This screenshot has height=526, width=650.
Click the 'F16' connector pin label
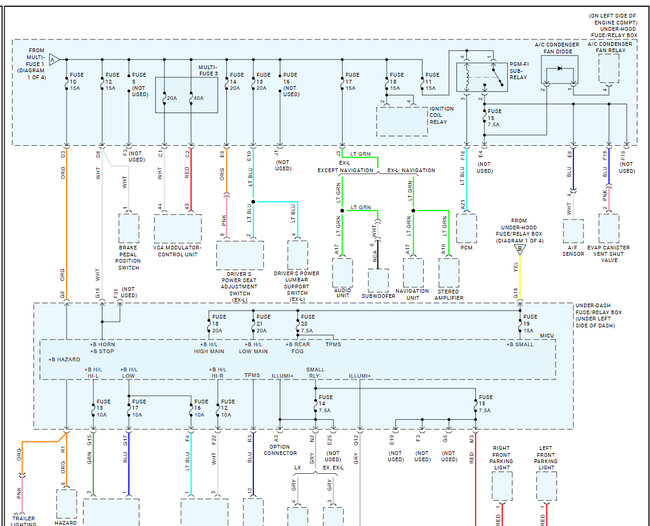tap(463, 156)
